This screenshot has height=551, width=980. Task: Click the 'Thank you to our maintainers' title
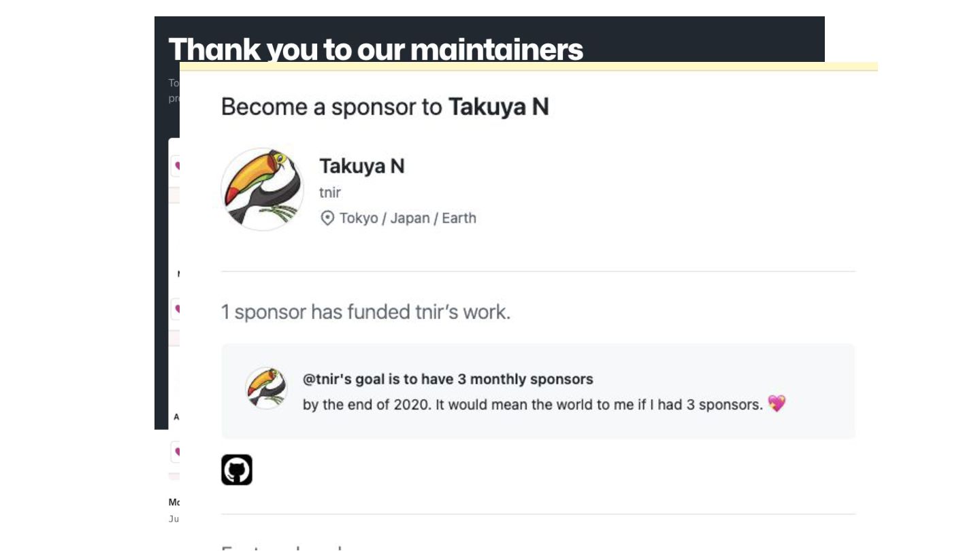point(375,48)
